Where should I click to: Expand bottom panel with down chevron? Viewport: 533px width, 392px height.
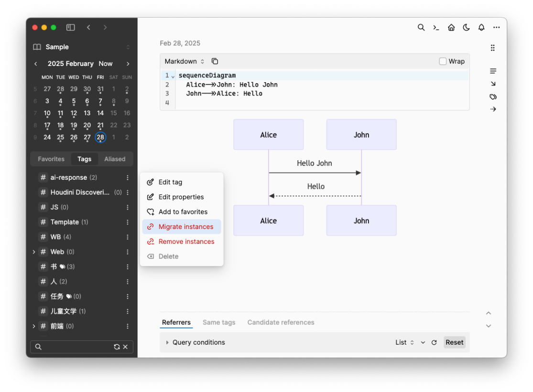[x=489, y=326]
